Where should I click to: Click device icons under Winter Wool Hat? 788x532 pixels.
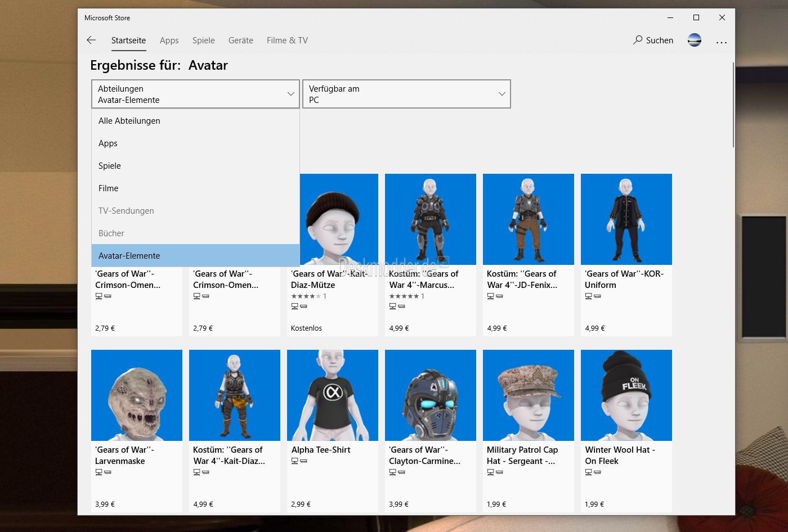593,472
